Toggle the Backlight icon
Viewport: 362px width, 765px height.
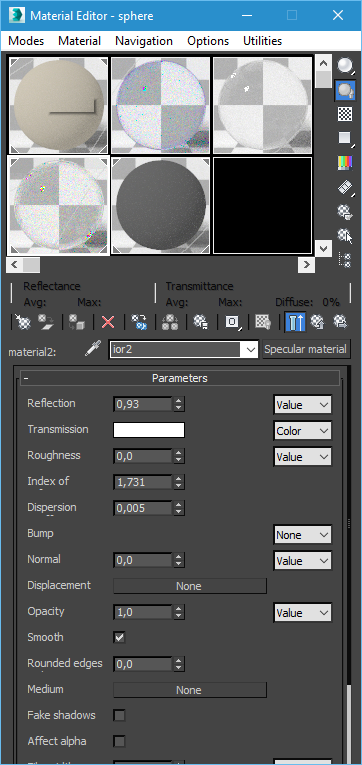tap(345, 90)
